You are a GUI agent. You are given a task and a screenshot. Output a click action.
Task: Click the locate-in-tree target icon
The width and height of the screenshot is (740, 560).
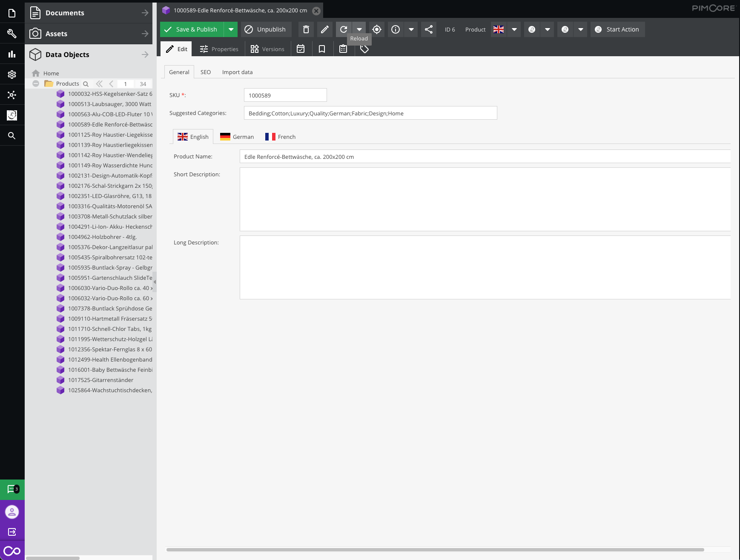pyautogui.click(x=377, y=29)
